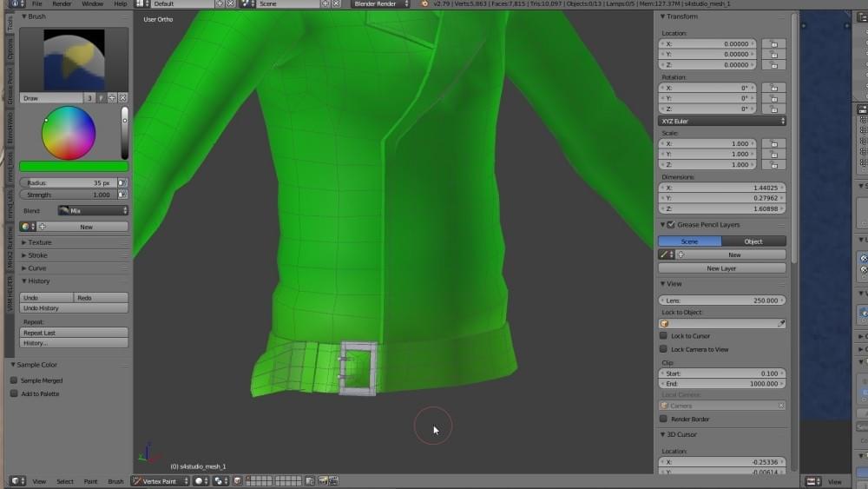This screenshot has height=489, width=868.
Task: Add new screen layout next to Default
Action: tap(220, 3)
